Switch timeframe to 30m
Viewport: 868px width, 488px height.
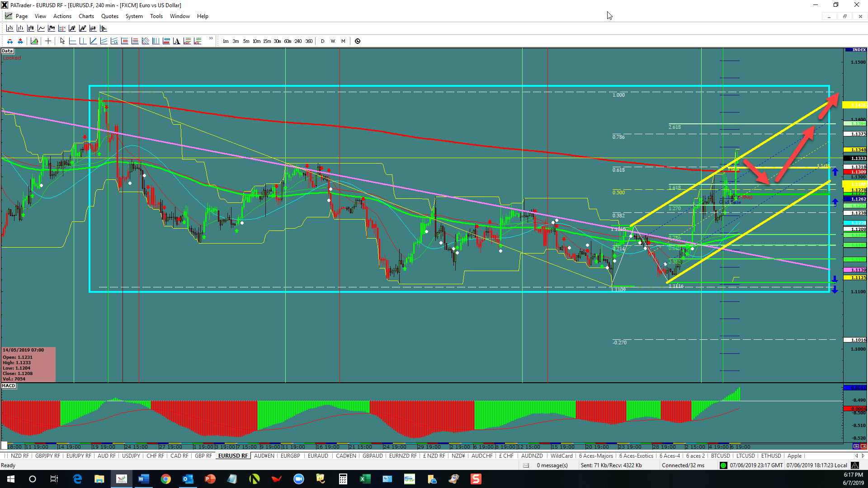tap(277, 41)
